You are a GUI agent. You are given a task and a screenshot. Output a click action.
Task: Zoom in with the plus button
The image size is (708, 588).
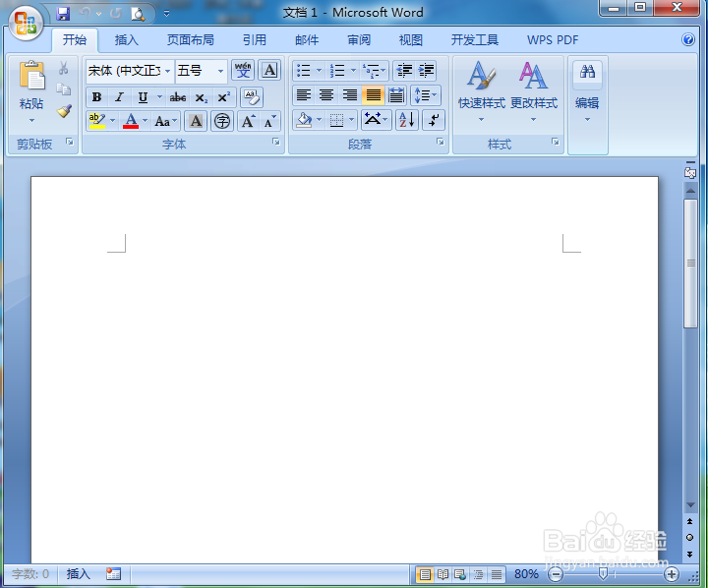tap(672, 574)
